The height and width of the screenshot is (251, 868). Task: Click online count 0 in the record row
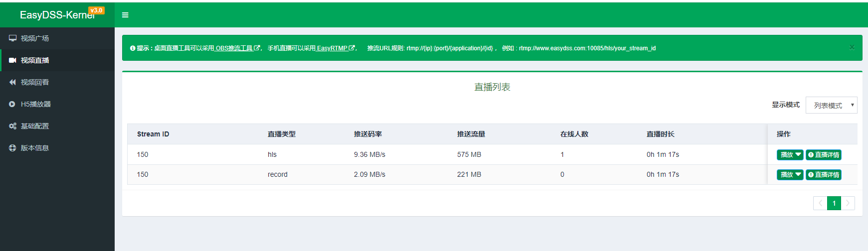[562, 174]
